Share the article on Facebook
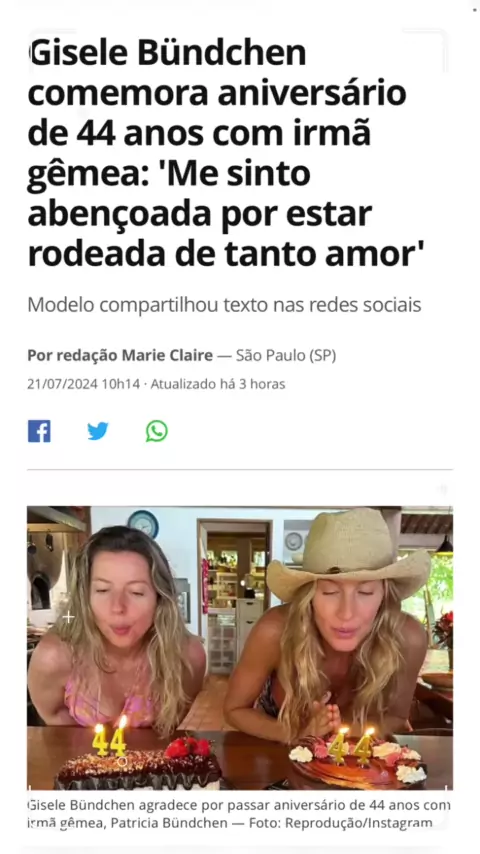Viewport: 480px width, 854px height. tap(39, 431)
